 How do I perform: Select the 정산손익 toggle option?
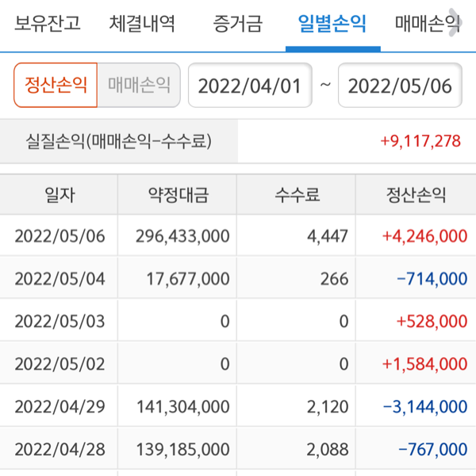click(56, 85)
